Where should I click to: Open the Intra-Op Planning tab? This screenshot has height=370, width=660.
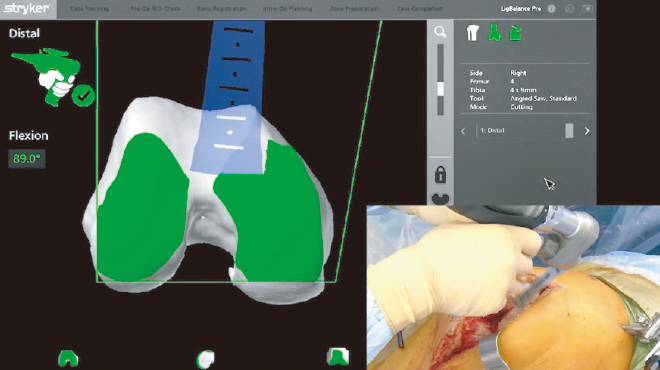click(287, 9)
